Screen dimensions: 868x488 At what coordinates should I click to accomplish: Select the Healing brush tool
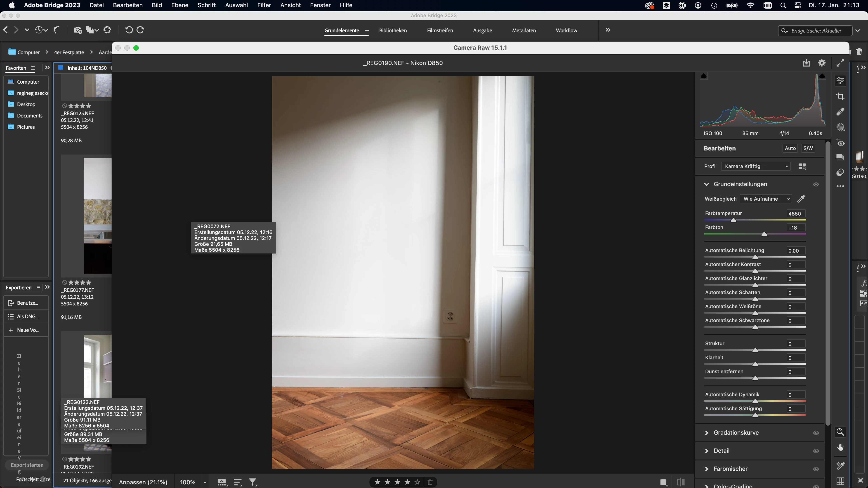tap(840, 112)
